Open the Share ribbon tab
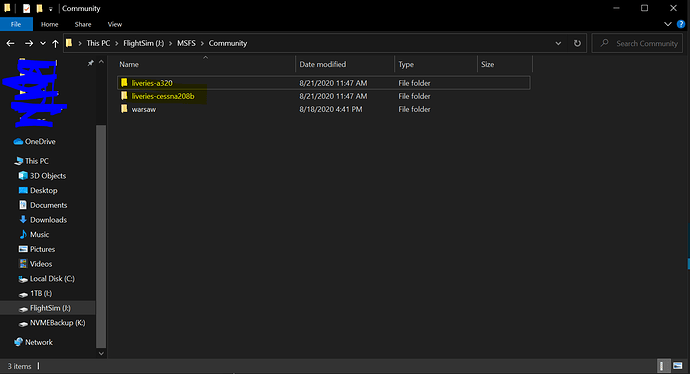 tap(83, 24)
